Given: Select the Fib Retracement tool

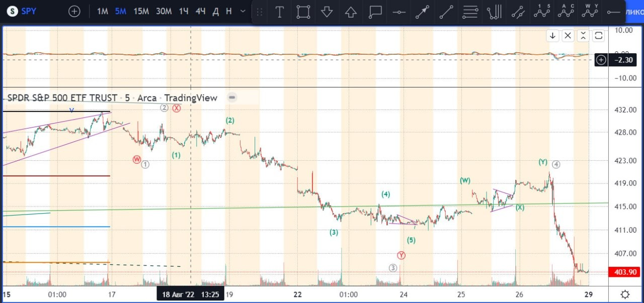Looking at the screenshot, I should (470, 12).
